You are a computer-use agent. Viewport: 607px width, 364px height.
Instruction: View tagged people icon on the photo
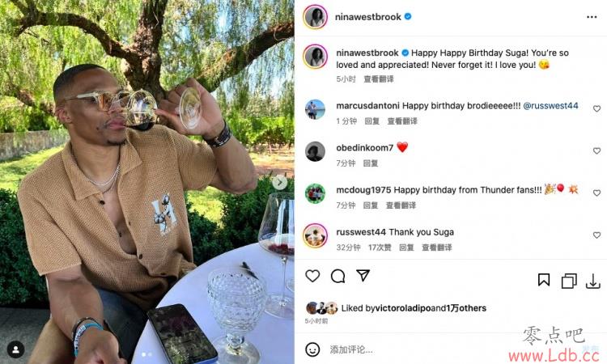16,349
